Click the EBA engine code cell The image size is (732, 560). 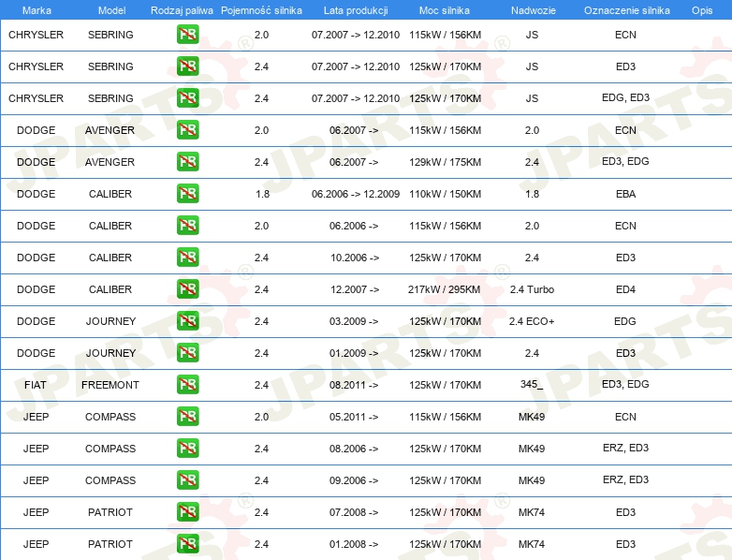click(x=625, y=194)
